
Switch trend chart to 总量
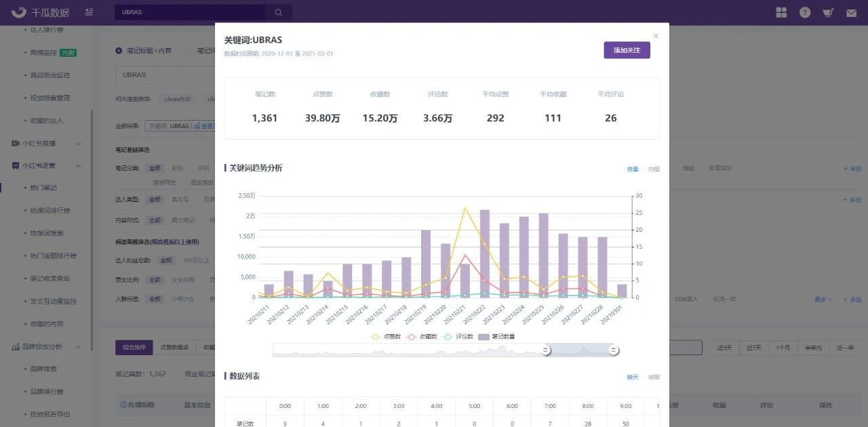click(x=633, y=169)
